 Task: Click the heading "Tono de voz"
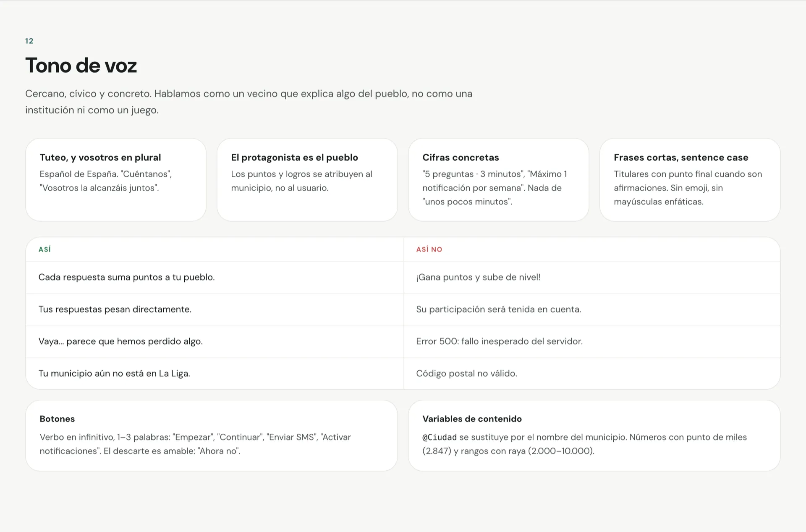pos(81,66)
